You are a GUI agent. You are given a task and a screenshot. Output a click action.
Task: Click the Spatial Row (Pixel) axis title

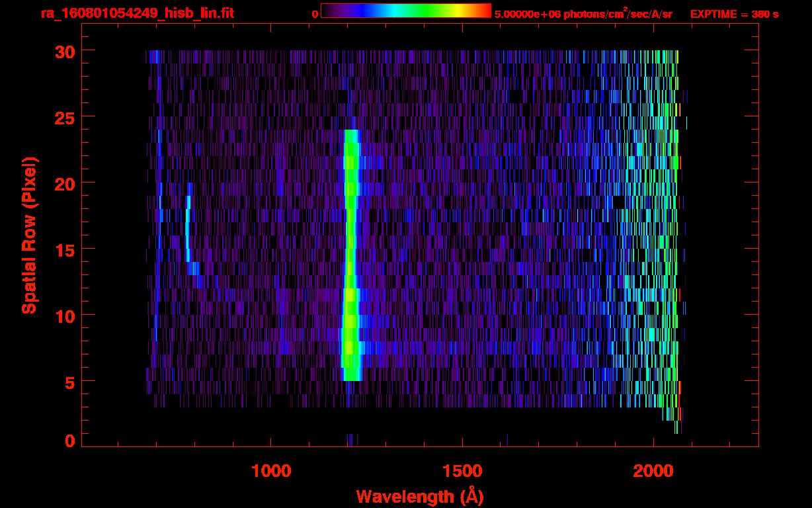point(29,235)
